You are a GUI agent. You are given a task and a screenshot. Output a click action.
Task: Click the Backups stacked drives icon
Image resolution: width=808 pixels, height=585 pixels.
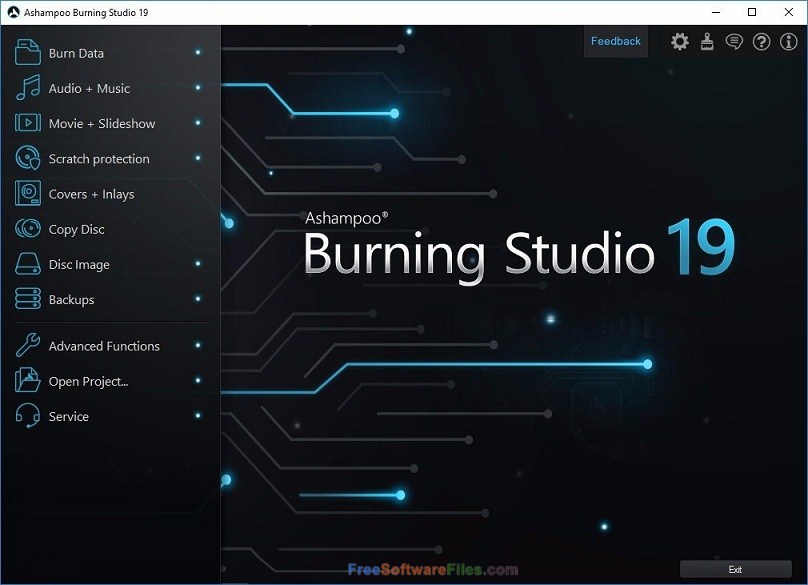click(27, 298)
